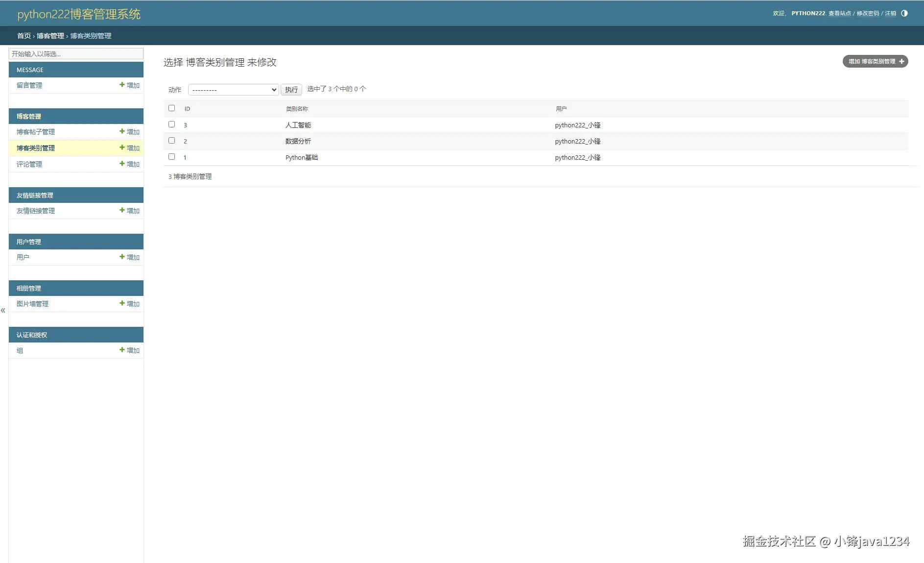Viewport: 924px width, 563px height.
Task: Toggle the dark/light theme icon
Action: [904, 13]
